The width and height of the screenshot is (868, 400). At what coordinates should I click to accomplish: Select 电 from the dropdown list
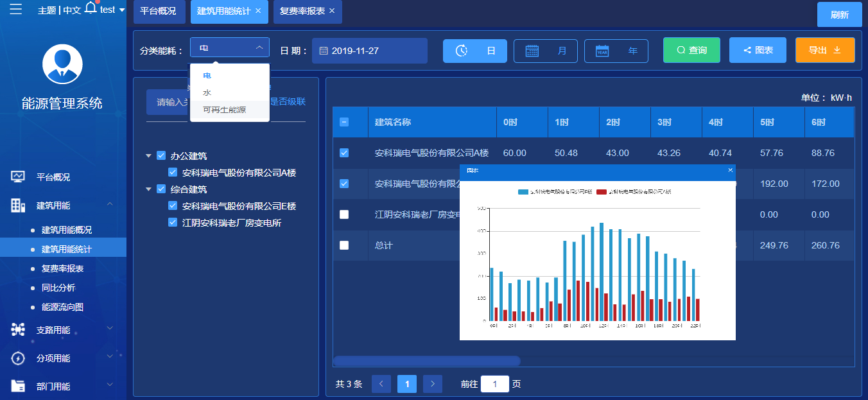coord(229,76)
